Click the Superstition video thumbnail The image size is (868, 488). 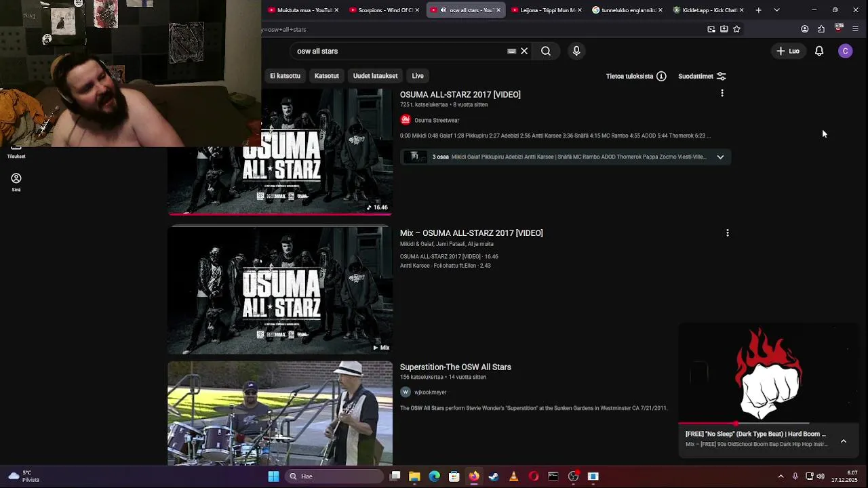(x=279, y=413)
